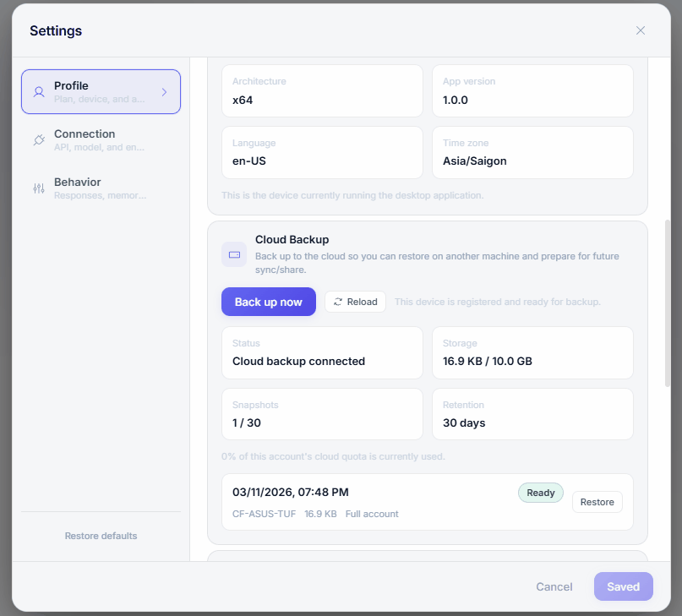Click the Ready status badge
This screenshot has width=682, height=616.
coord(540,493)
